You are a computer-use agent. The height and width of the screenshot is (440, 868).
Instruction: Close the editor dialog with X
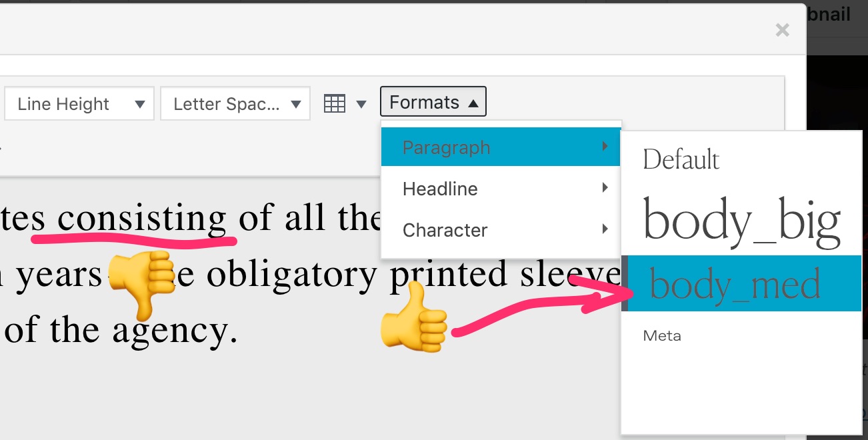pyautogui.click(x=783, y=30)
